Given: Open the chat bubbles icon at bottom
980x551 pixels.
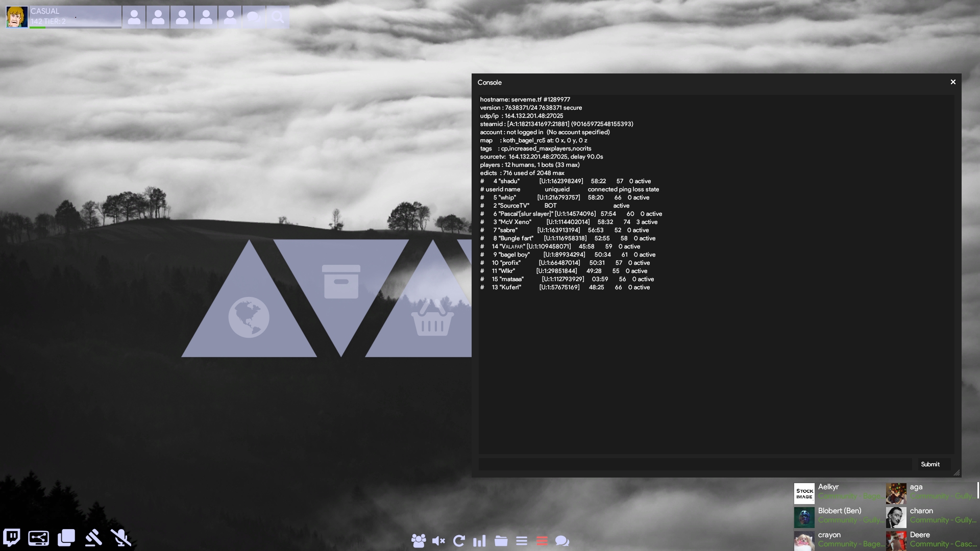Looking at the screenshot, I should click(562, 541).
